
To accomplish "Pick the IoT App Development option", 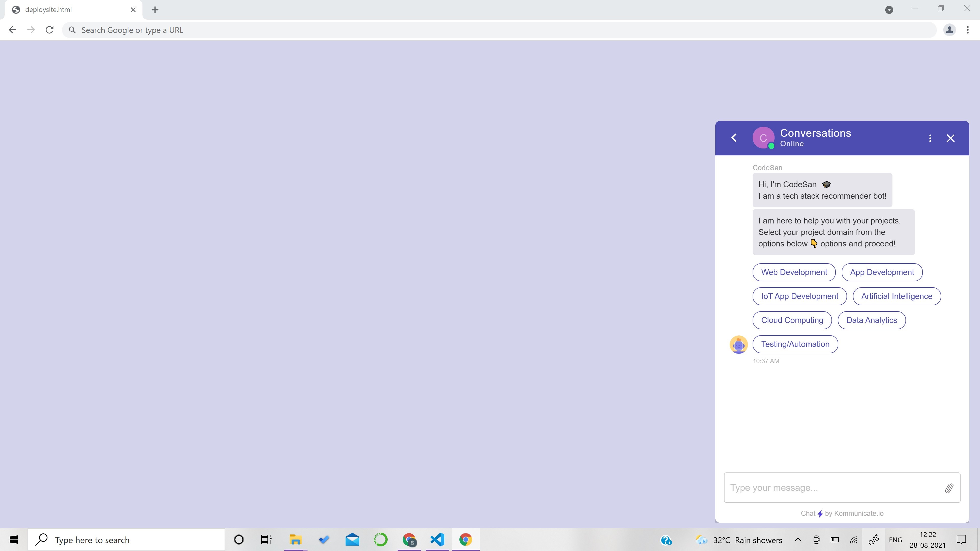I will pyautogui.click(x=799, y=296).
